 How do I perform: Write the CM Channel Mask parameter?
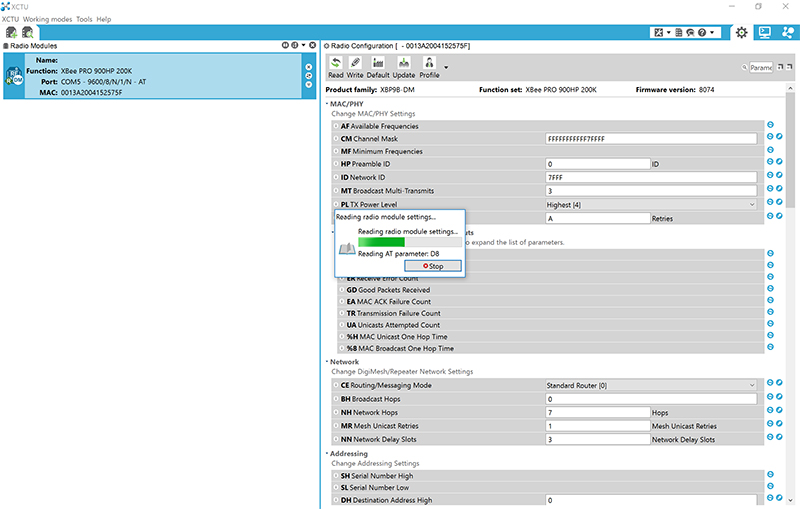pos(780,137)
